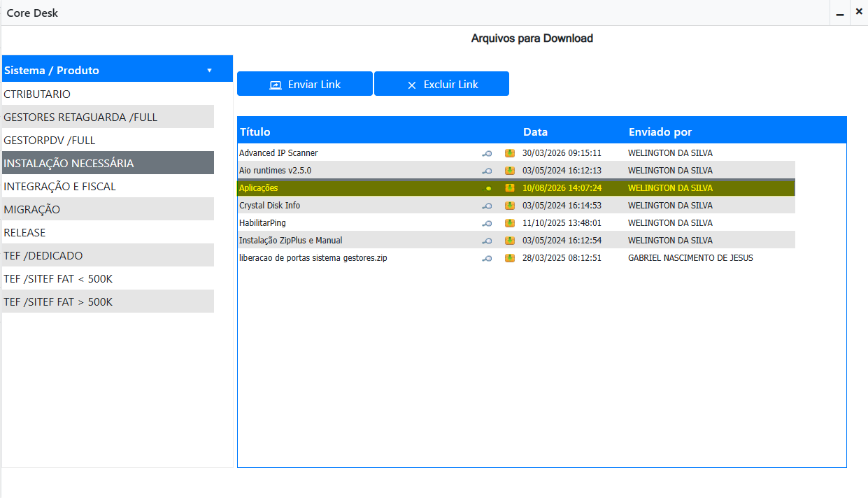868x498 pixels.
Task: Click sender GABRIEL NASCIMENTO DE JESUS
Action: (x=690, y=258)
